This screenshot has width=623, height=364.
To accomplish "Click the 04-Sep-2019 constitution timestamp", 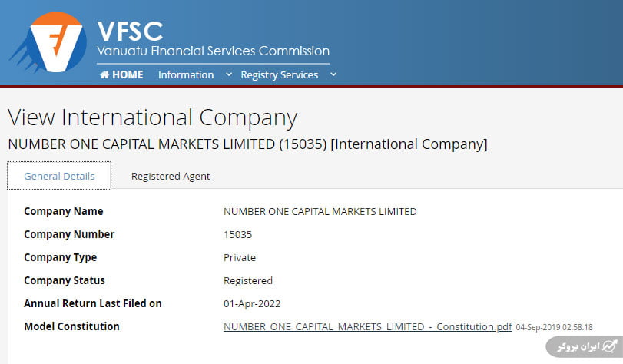I will point(555,327).
